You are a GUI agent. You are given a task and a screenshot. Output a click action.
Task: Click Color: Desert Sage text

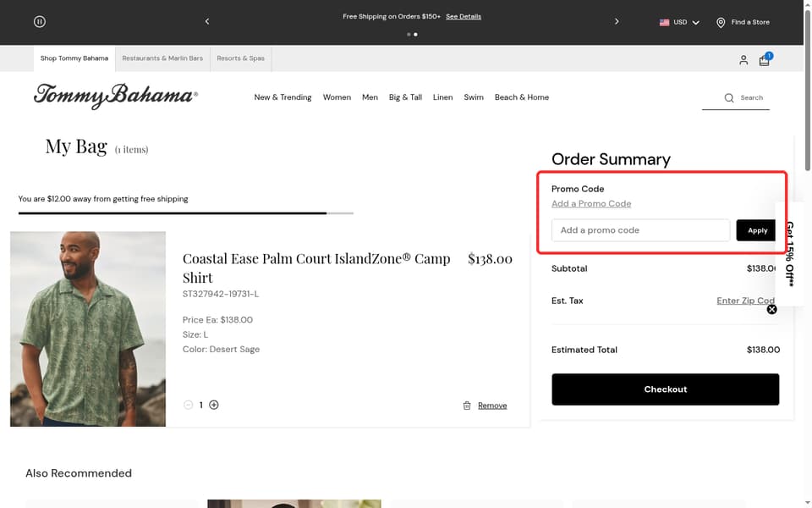point(221,350)
